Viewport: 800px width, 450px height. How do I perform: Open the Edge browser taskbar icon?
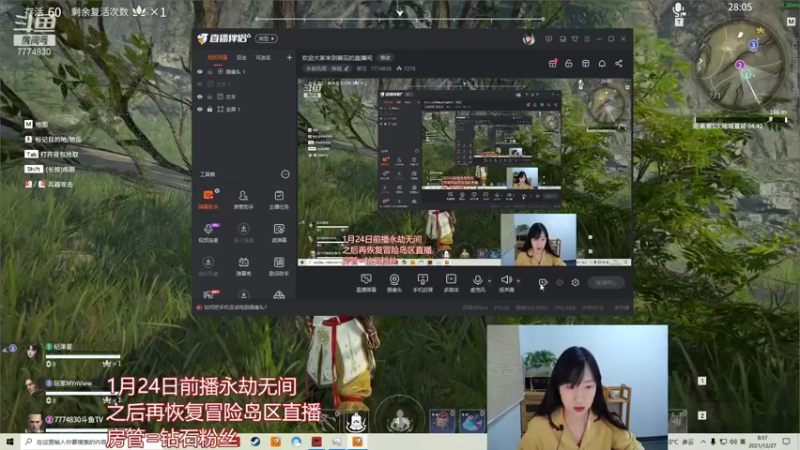[x=296, y=442]
